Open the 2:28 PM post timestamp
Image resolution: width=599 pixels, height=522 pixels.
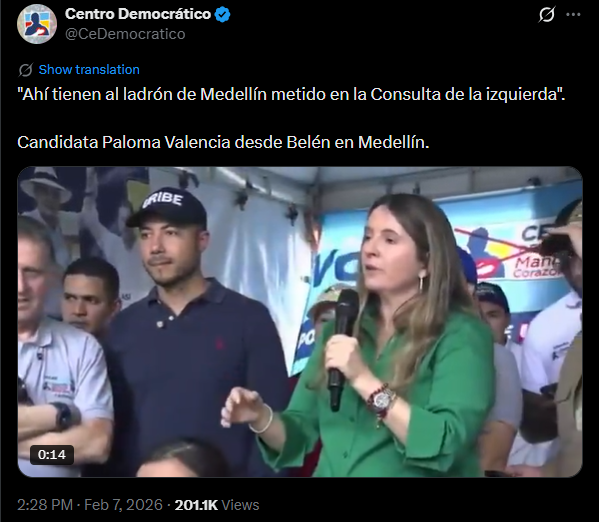pyautogui.click(x=45, y=505)
